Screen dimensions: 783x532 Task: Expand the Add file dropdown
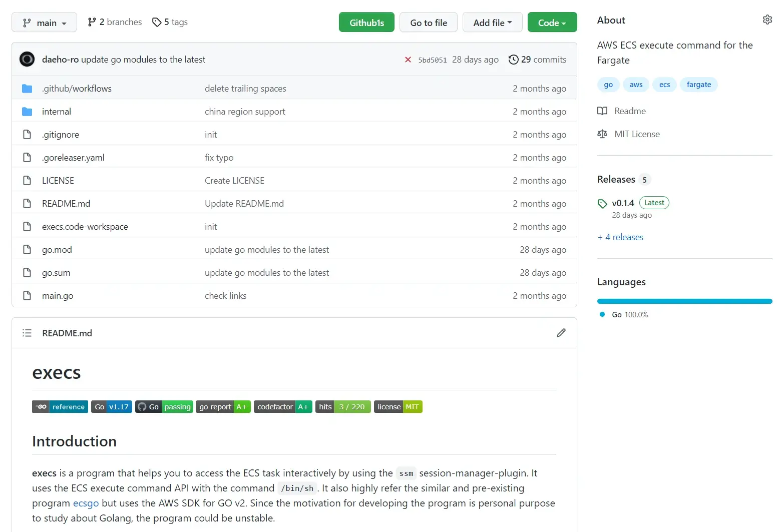click(x=492, y=23)
